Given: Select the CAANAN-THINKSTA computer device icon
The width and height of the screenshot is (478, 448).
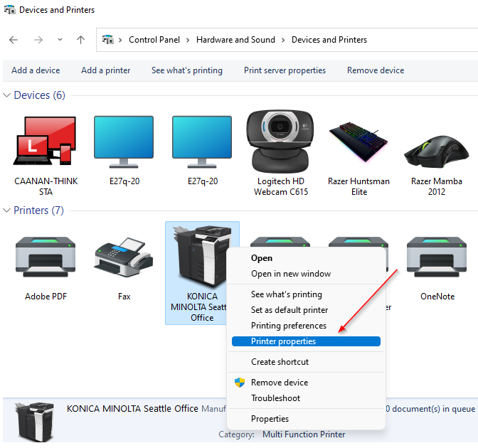Looking at the screenshot, I should point(45,141).
